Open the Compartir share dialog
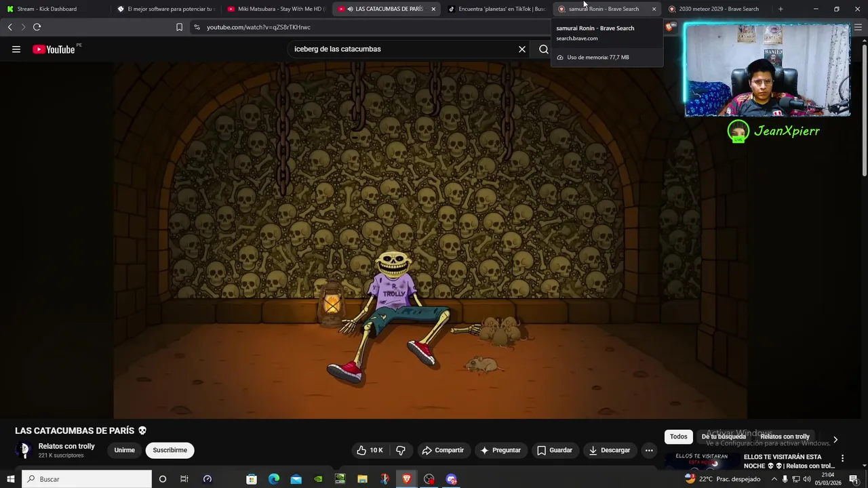The image size is (868, 488). click(443, 450)
